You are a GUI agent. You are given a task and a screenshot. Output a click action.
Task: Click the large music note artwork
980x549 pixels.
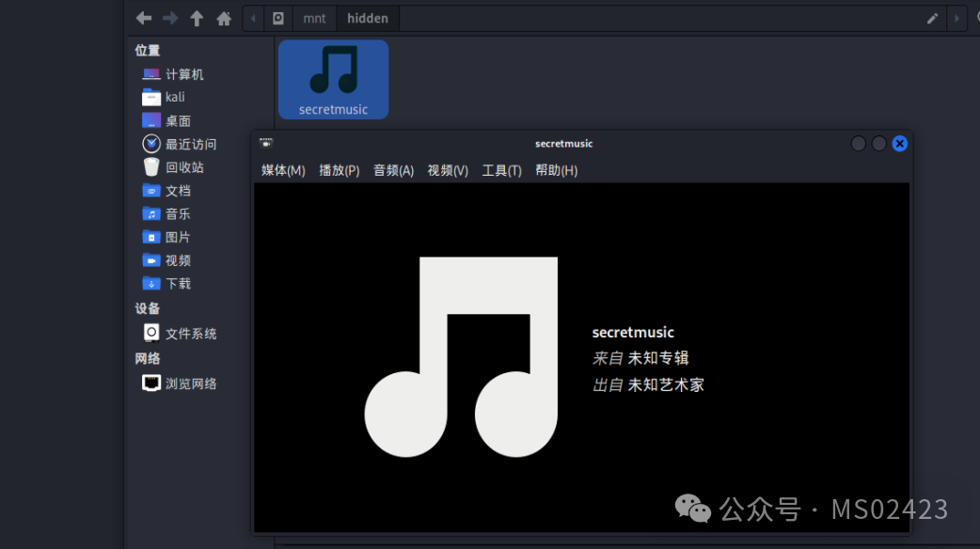pos(461,356)
